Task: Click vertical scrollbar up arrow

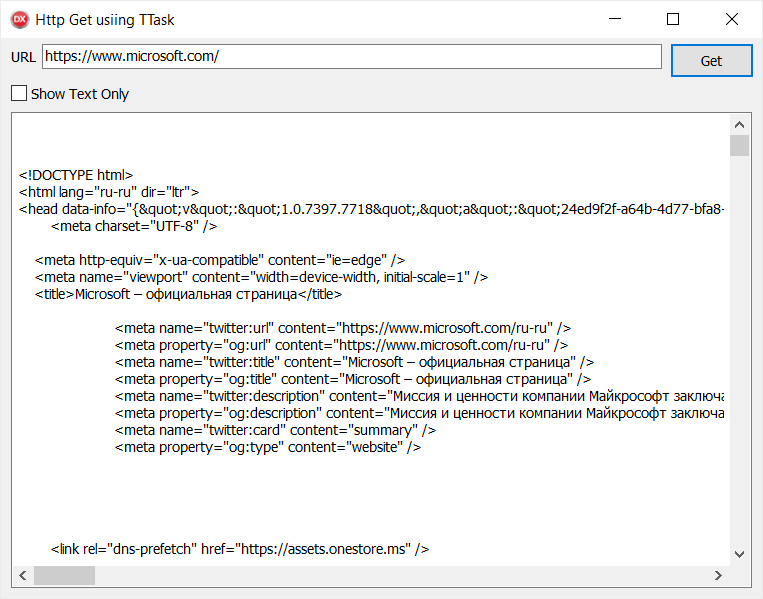Action: 739,125
